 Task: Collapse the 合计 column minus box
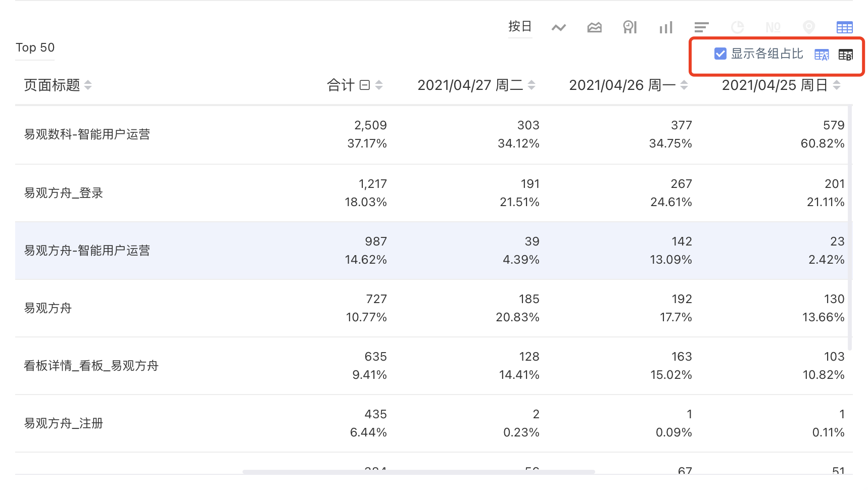365,85
